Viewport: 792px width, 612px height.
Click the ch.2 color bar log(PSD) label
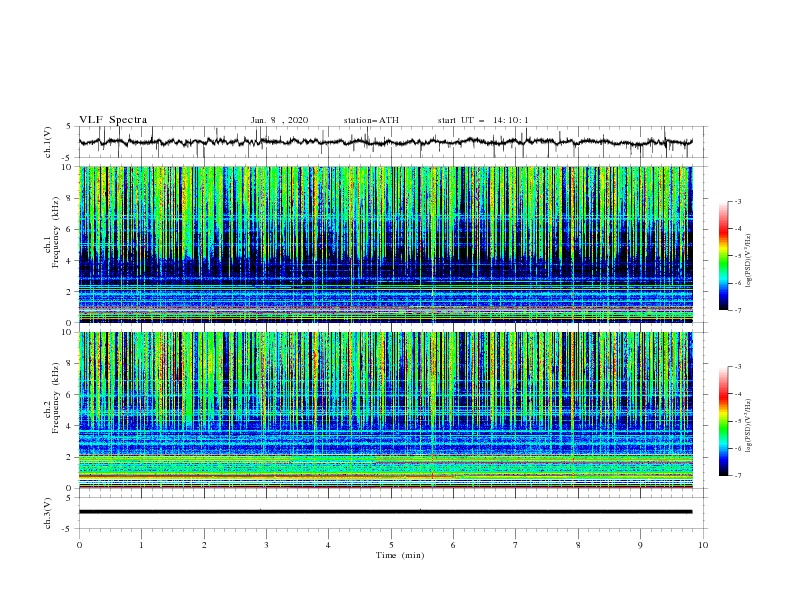[x=748, y=425]
